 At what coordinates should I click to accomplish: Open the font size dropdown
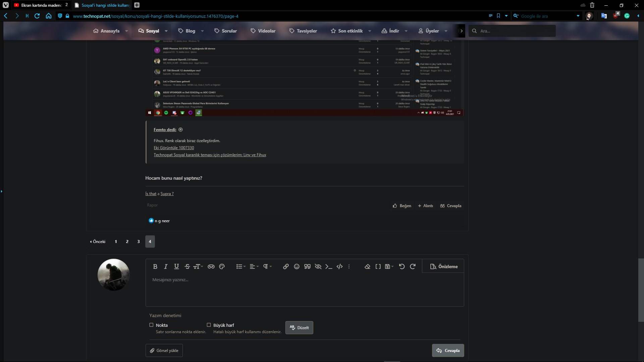coord(198,266)
